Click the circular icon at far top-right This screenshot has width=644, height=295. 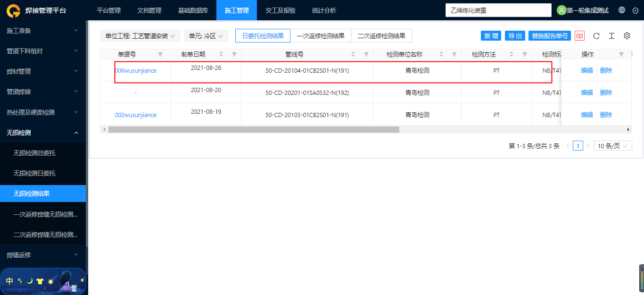click(x=635, y=10)
